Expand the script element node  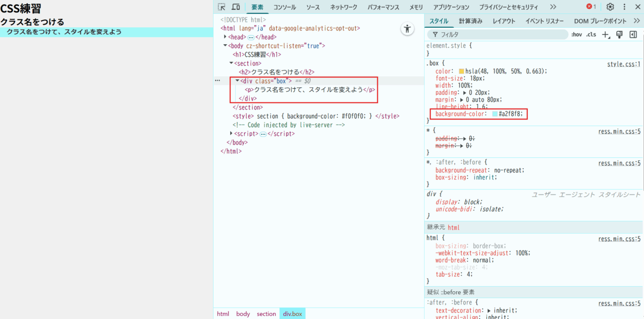[231, 133]
